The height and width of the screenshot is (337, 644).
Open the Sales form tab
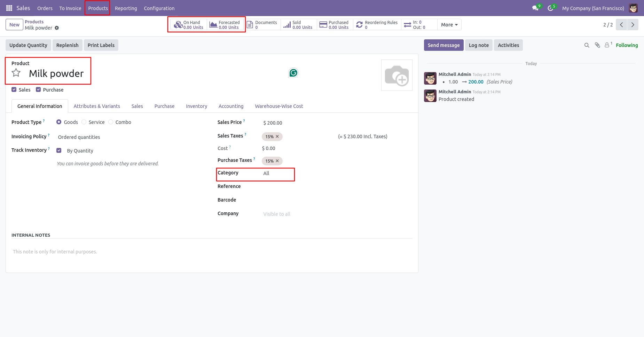tap(137, 106)
